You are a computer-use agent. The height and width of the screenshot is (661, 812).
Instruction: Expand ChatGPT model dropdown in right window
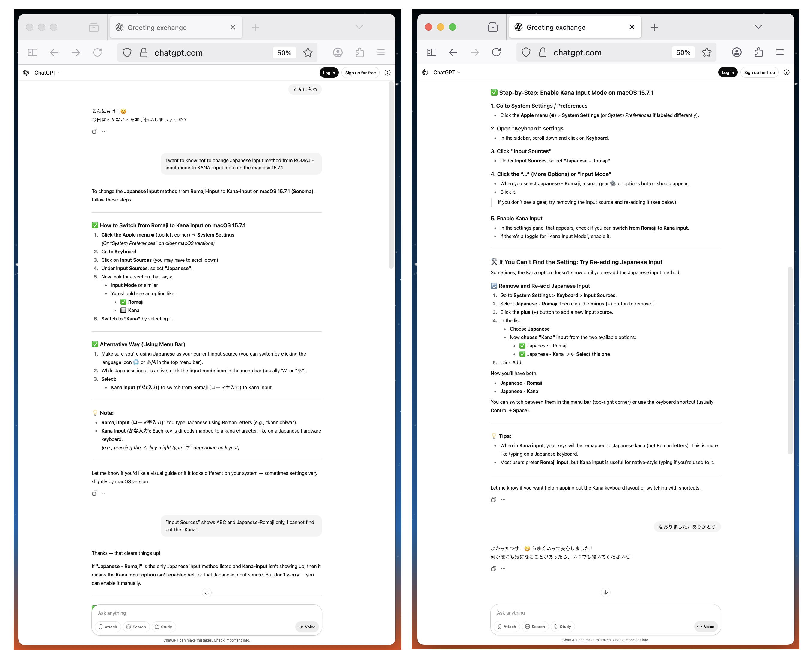point(447,72)
